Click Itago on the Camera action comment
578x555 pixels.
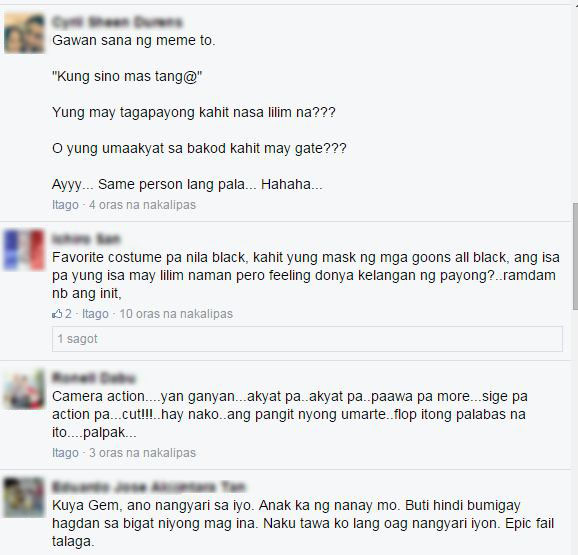click(x=65, y=453)
